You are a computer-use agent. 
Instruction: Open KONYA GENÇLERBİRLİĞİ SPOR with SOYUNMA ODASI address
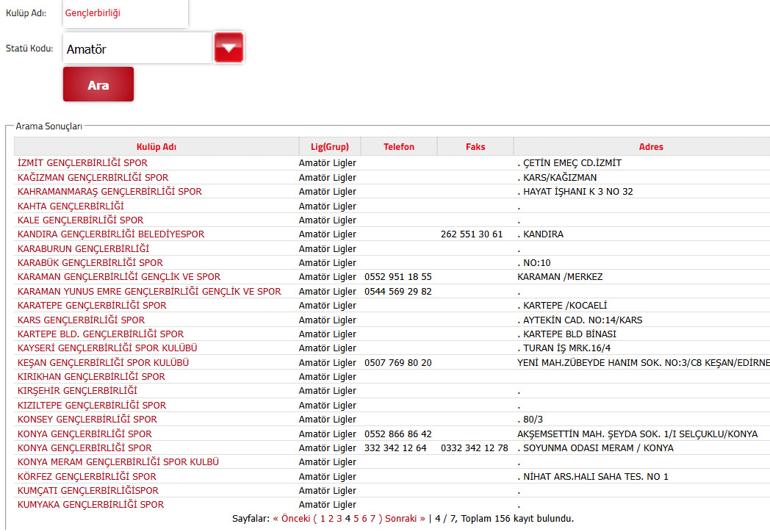pyautogui.click(x=84, y=448)
